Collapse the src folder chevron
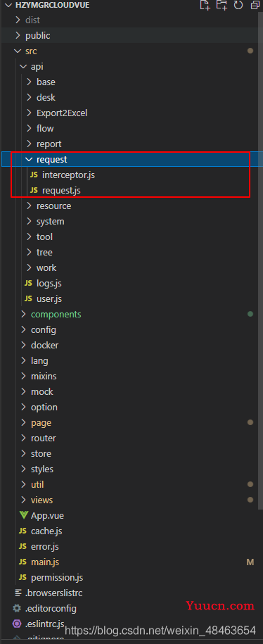 [x=18, y=51]
